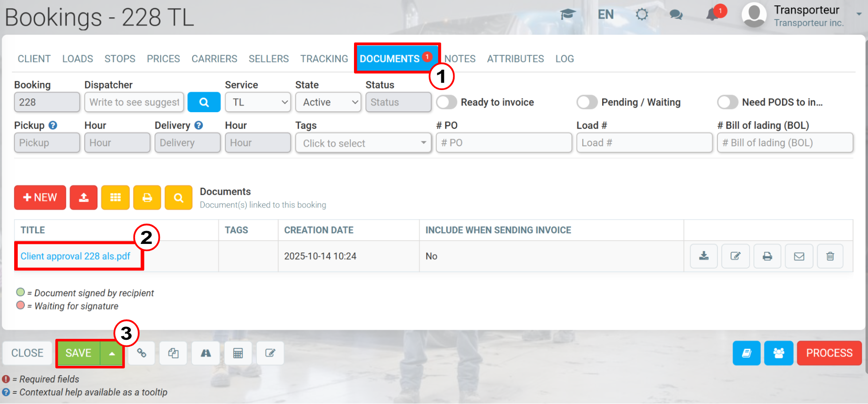868x404 pixels.
Task: Click the red PROCESS button
Action: click(829, 353)
